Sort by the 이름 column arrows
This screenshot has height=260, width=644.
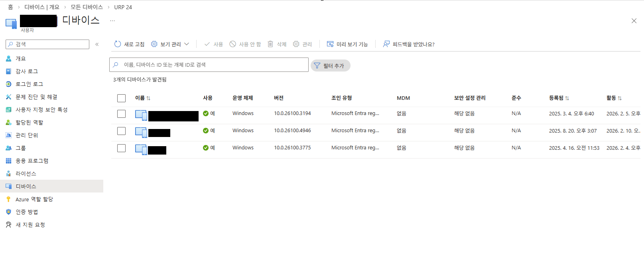coord(148,98)
